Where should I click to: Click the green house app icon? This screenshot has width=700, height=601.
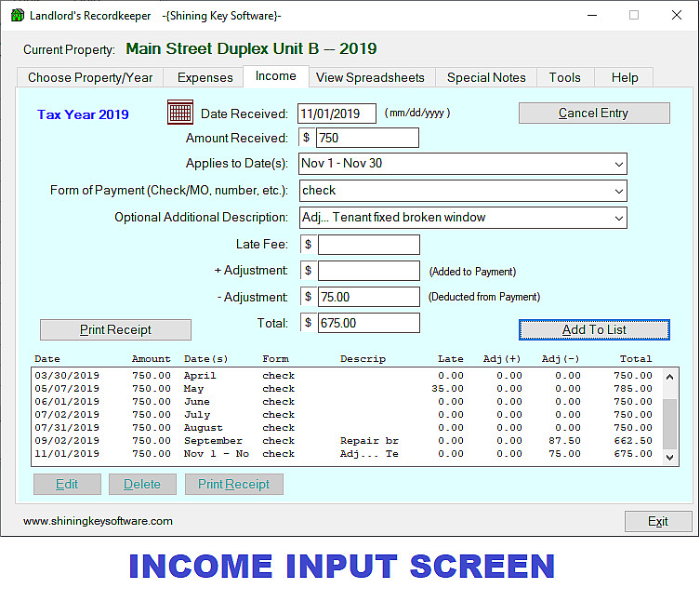click(18, 15)
